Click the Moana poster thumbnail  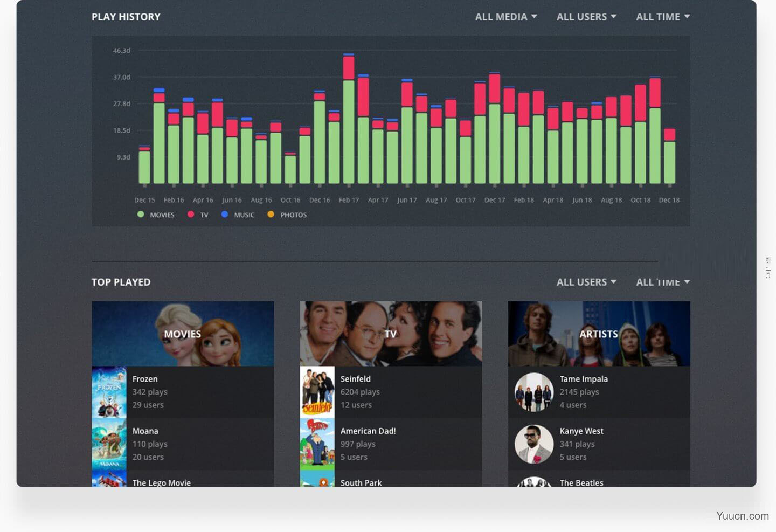click(109, 444)
